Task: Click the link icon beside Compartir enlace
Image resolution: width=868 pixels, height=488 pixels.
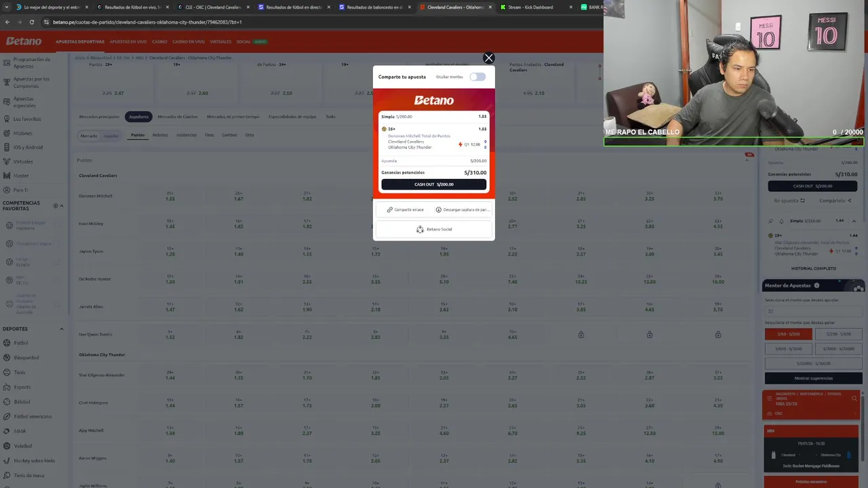Action: (390, 209)
